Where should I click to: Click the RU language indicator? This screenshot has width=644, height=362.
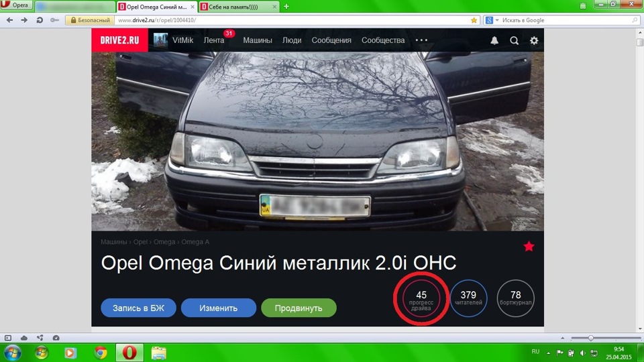tap(535, 352)
